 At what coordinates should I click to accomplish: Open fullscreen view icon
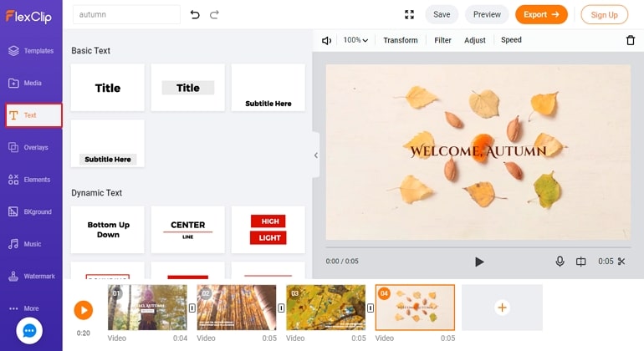tap(409, 15)
